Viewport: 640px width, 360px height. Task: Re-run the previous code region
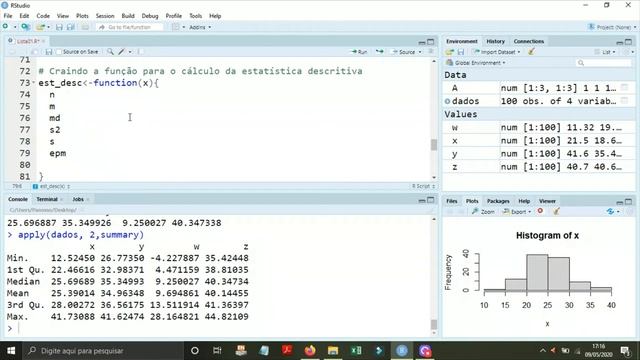tap(380, 52)
